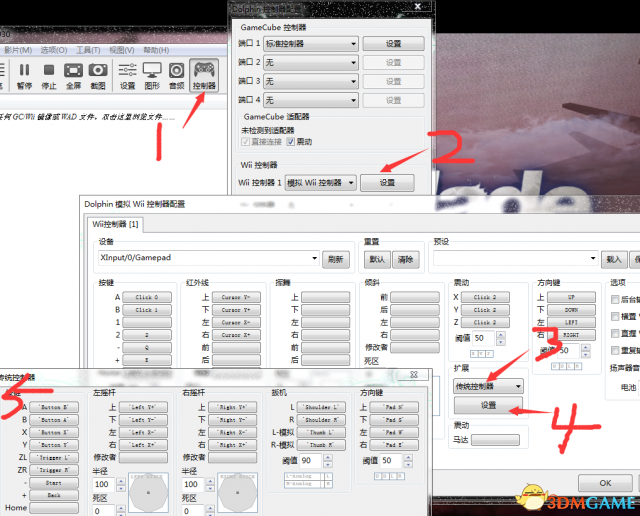Click the 按键 A 'Click 0' mapping button
The image size is (640, 516).
coord(147,297)
